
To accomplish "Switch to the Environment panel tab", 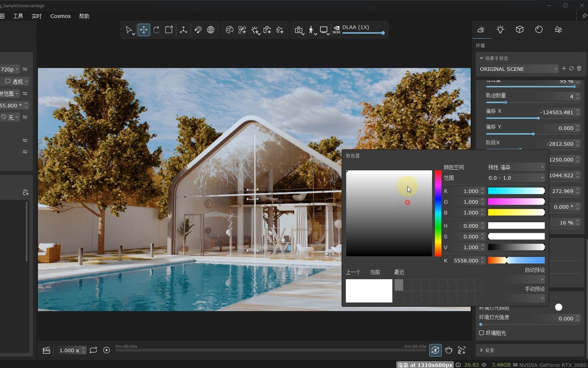I will pyautogui.click(x=481, y=30).
